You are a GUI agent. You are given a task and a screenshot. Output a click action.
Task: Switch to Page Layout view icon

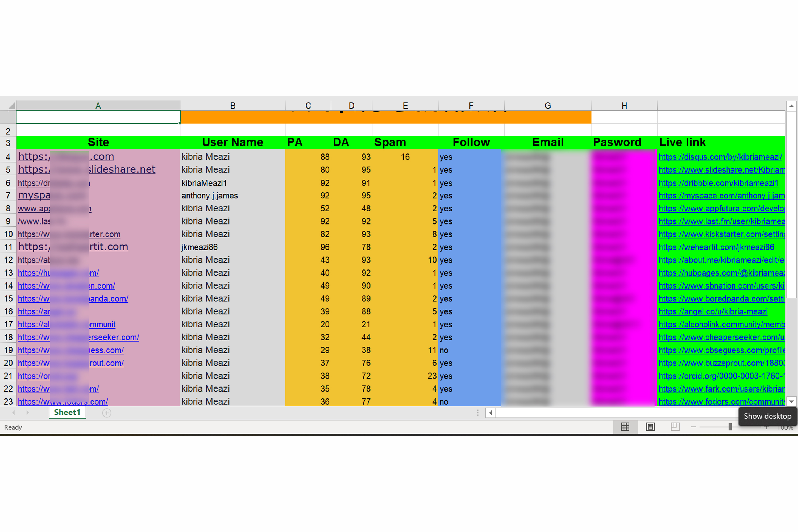click(x=650, y=427)
